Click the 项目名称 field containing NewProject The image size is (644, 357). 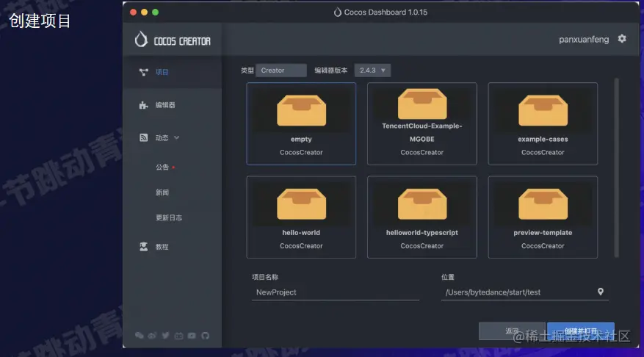click(335, 292)
